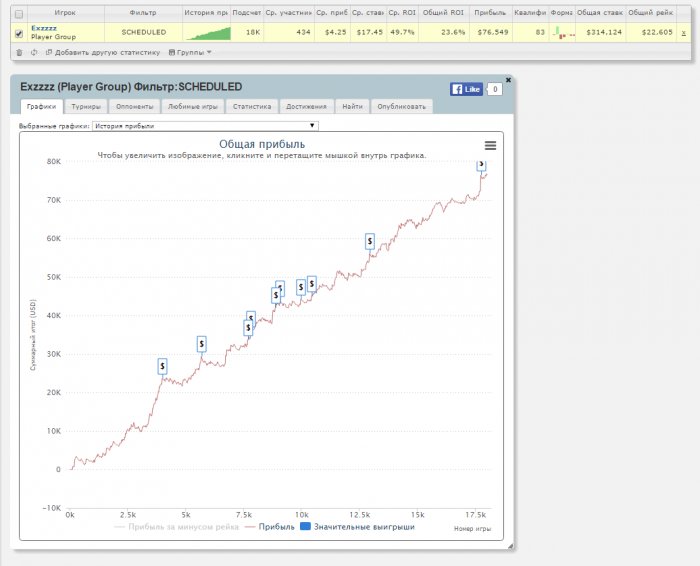Click the refresh icon beside the trash icon
The height and width of the screenshot is (566, 700).
point(34,53)
